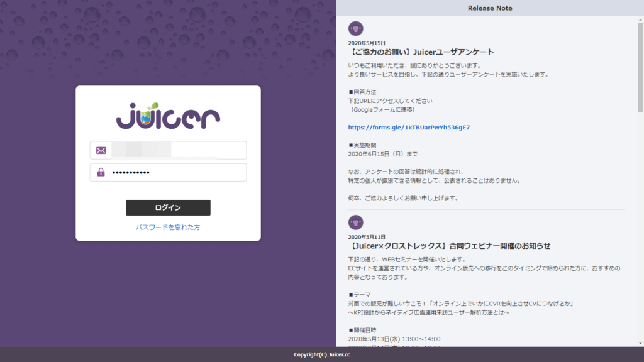Click the ■開催日時 section label

tap(362, 330)
